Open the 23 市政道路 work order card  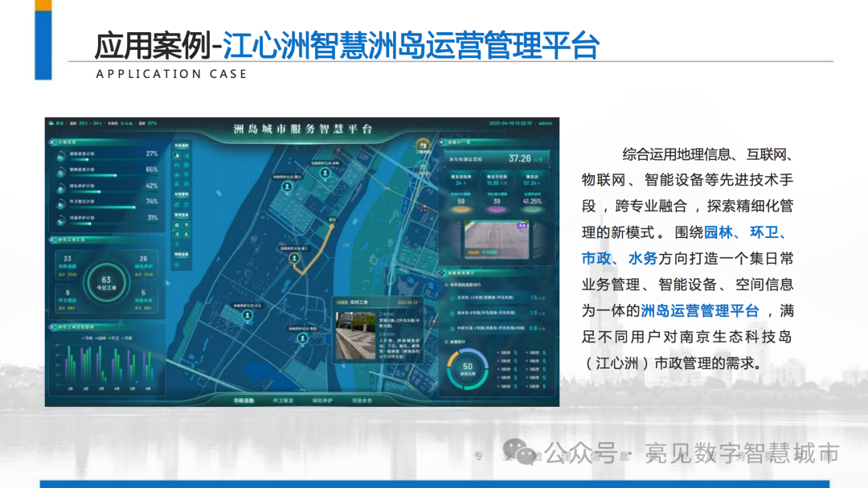[x=68, y=266]
